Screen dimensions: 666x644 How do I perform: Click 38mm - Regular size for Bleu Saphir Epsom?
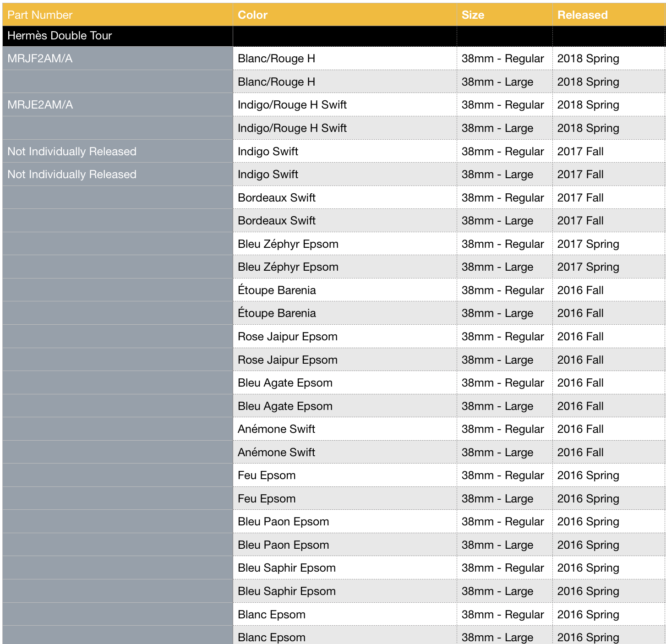tap(502, 568)
